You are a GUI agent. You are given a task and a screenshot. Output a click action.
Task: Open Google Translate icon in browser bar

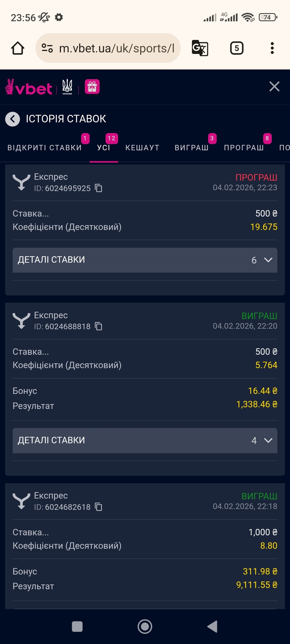(x=200, y=48)
